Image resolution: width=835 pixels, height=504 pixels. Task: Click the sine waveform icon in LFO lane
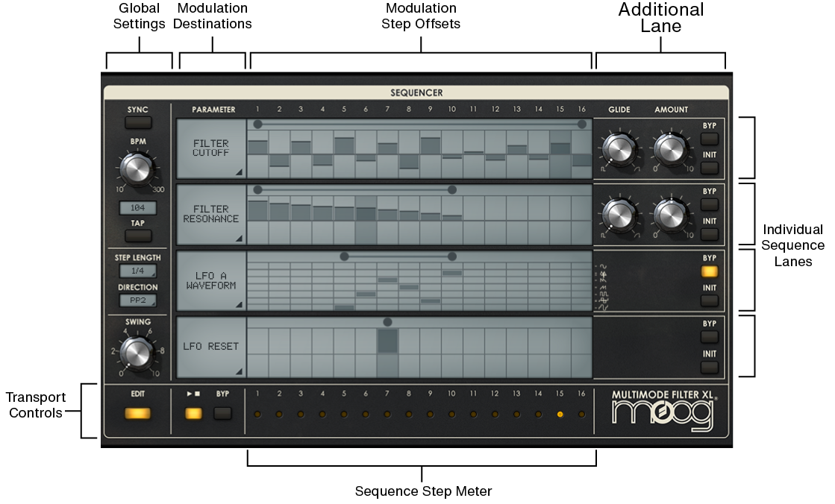tap(603, 266)
